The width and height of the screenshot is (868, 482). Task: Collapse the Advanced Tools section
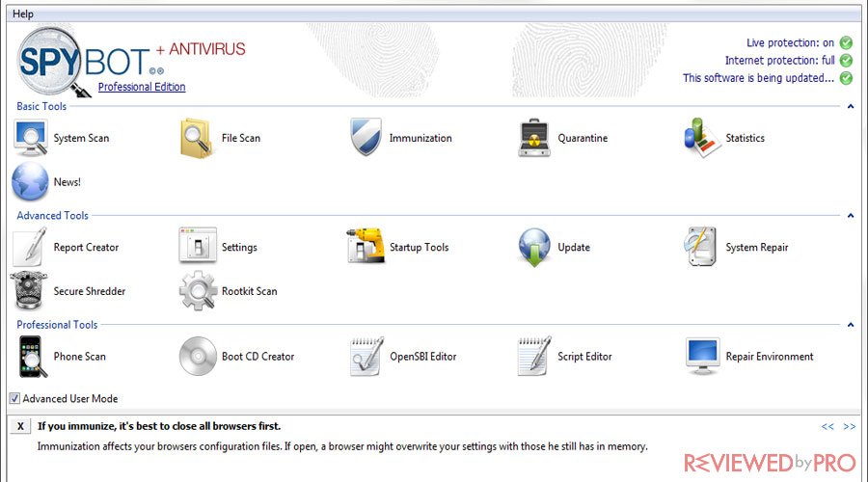[x=851, y=215]
